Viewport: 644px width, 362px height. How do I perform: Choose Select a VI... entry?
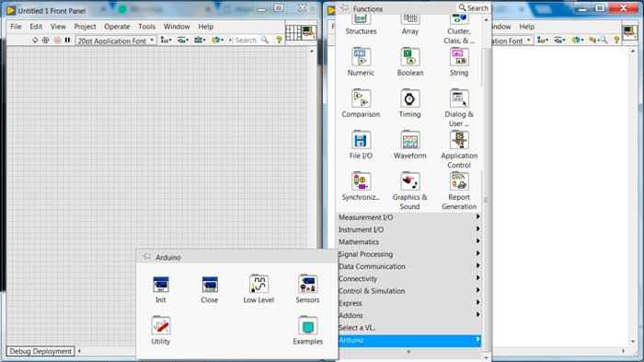408,328
